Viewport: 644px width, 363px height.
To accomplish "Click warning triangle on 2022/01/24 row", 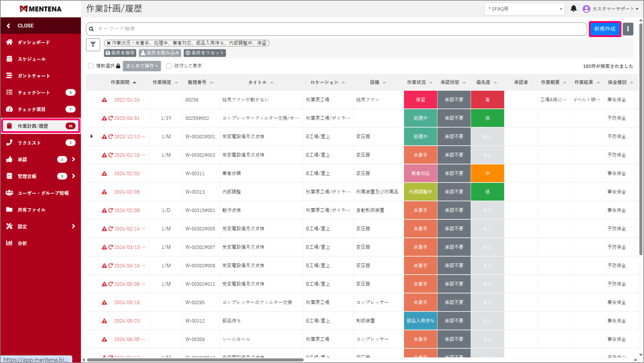I will [x=104, y=100].
